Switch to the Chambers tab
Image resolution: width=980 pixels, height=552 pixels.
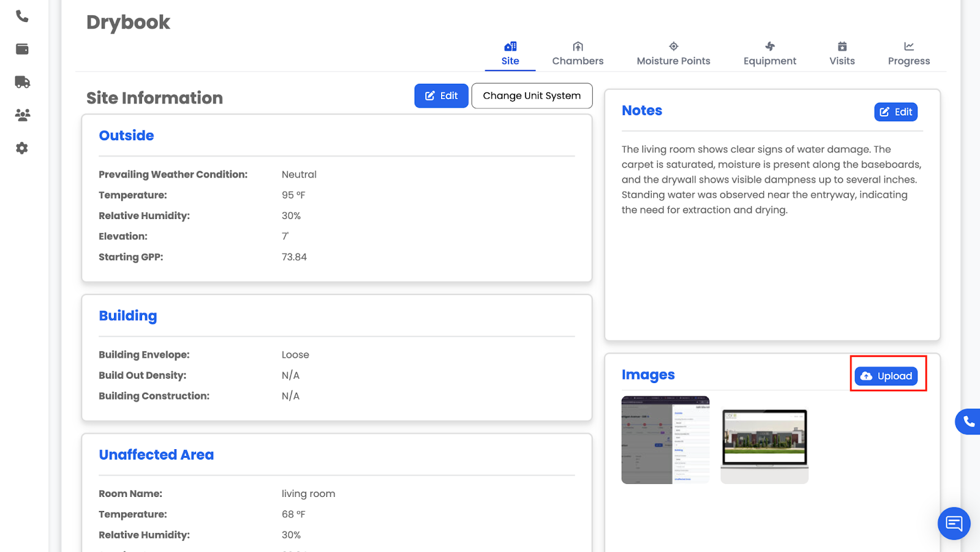(x=578, y=54)
